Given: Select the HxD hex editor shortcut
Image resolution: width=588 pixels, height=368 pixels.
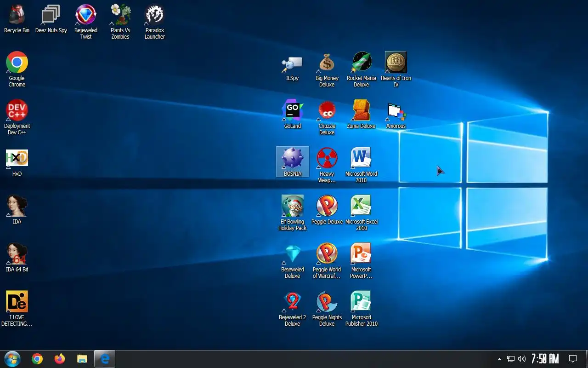Looking at the screenshot, I should point(17,163).
